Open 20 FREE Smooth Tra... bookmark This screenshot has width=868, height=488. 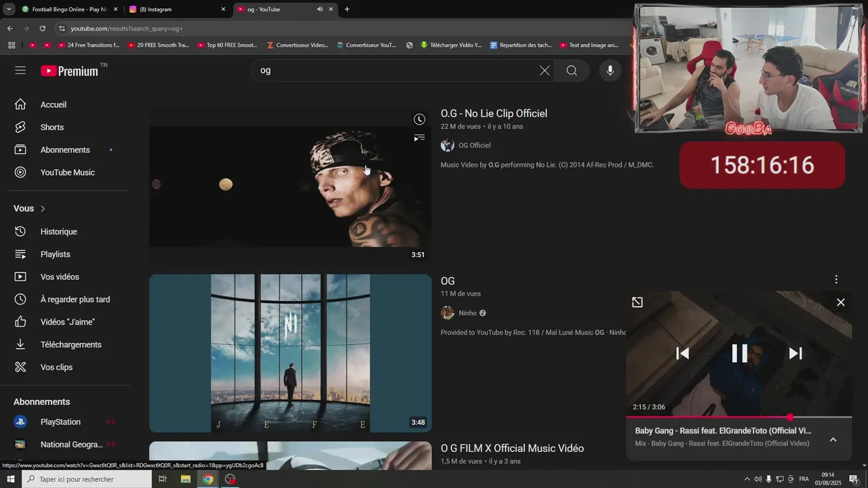click(158, 45)
